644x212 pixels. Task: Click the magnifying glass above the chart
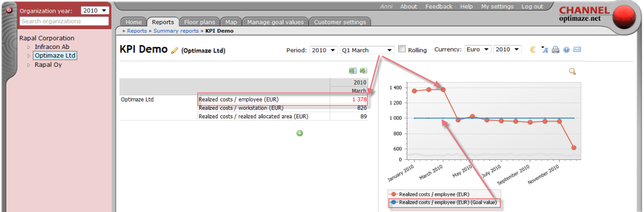click(x=572, y=72)
